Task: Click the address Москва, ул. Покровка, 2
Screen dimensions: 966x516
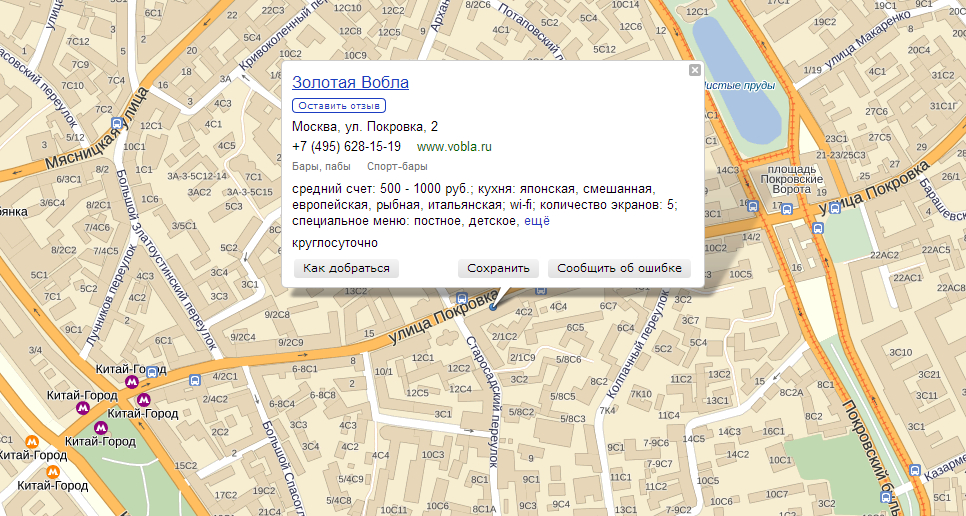Action: pyautogui.click(x=365, y=127)
